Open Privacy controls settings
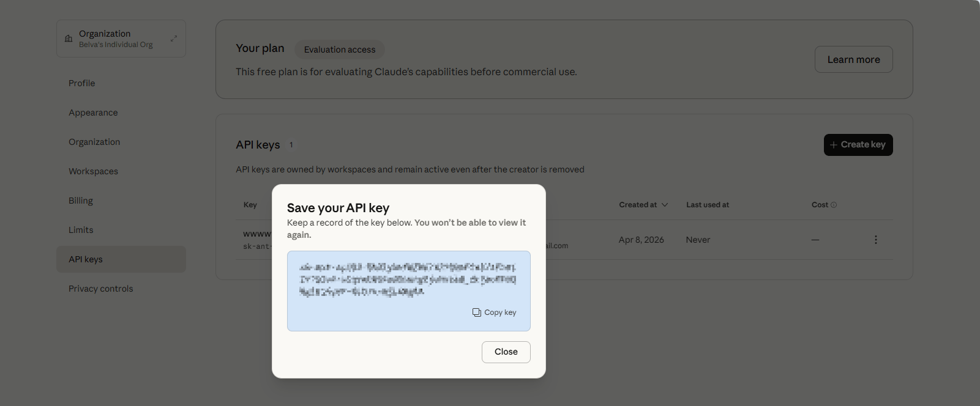The height and width of the screenshot is (406, 980). pos(100,289)
